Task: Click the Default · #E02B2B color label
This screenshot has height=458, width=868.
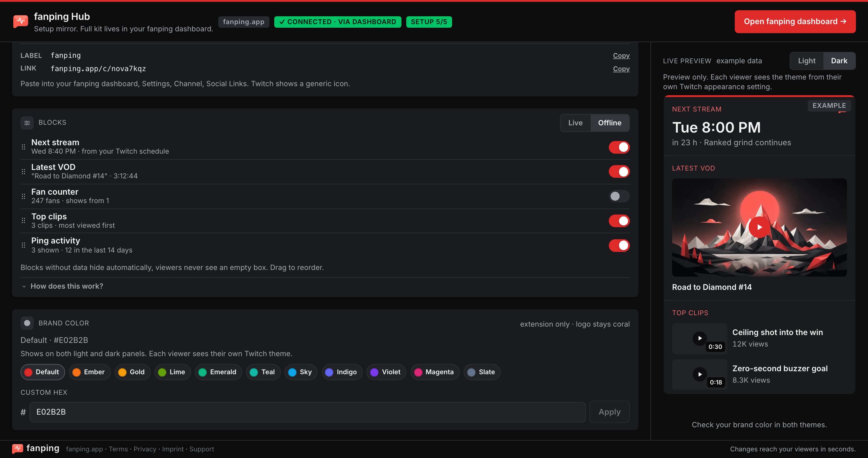Action: click(54, 340)
